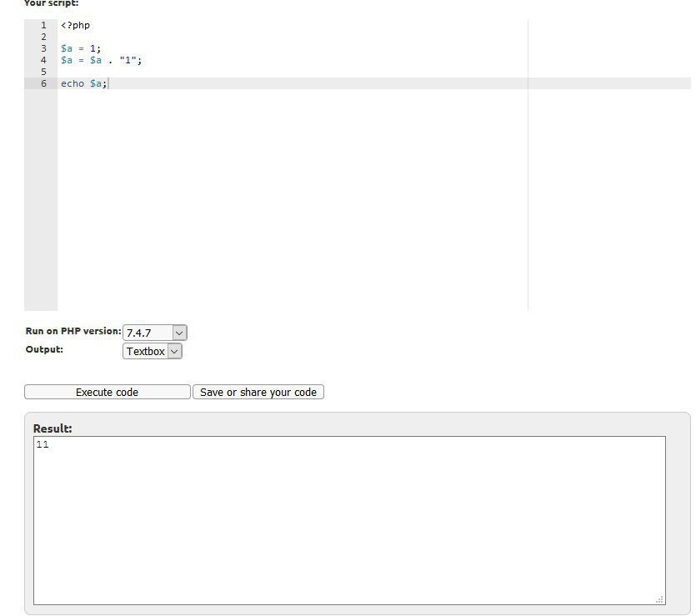This screenshot has width=696, height=616.
Task: Select line number 1 in gutter
Action: pos(43,25)
